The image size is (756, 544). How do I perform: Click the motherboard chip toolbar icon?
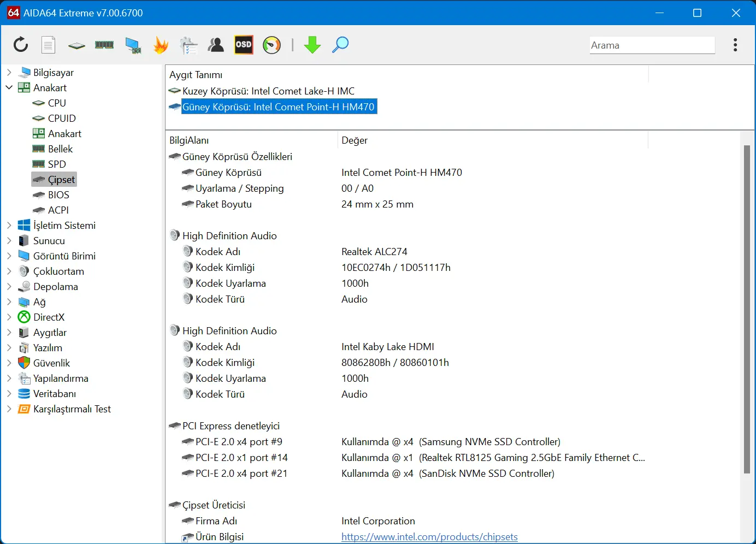click(76, 45)
